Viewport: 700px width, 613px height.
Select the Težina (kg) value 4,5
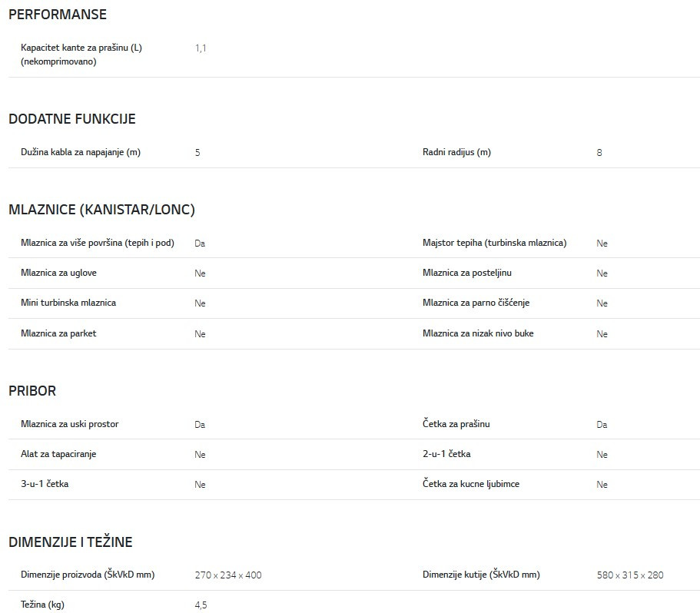coord(201,605)
